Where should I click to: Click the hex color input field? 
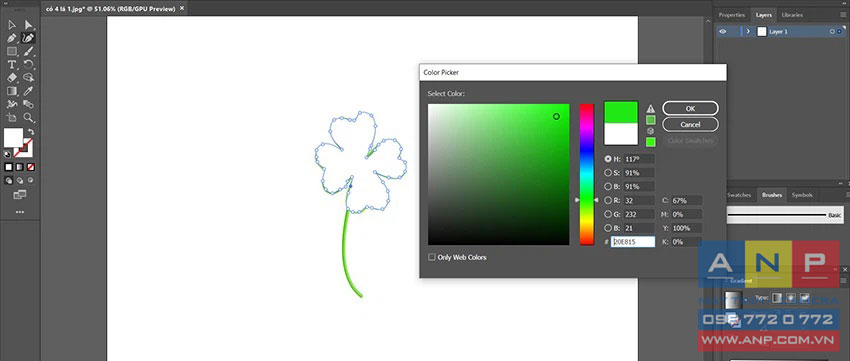[633, 242]
